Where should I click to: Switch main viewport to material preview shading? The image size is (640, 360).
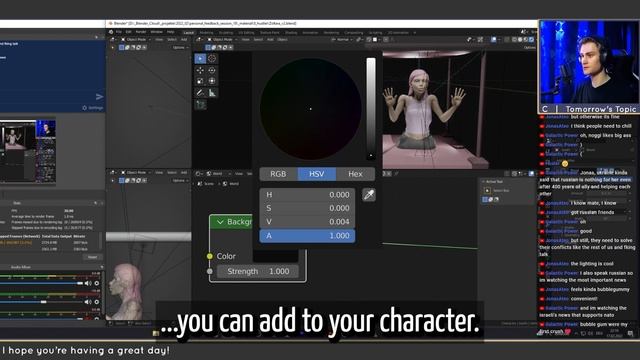[526, 40]
